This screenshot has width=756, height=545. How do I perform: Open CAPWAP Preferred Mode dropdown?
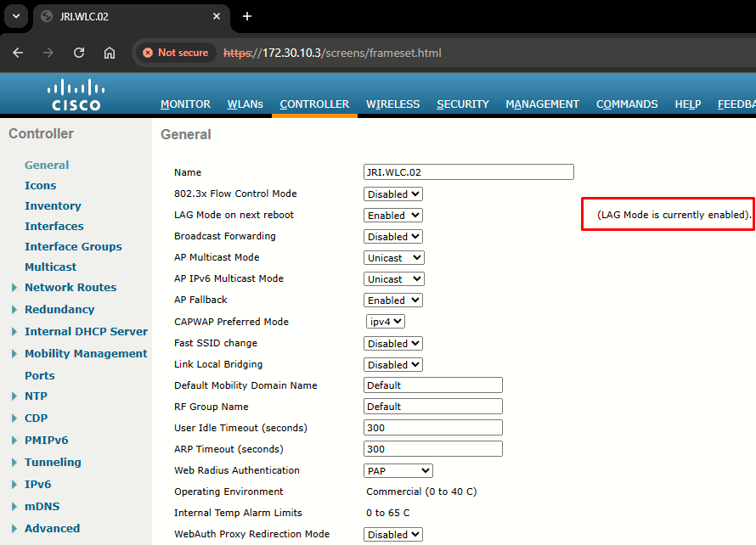coord(386,322)
